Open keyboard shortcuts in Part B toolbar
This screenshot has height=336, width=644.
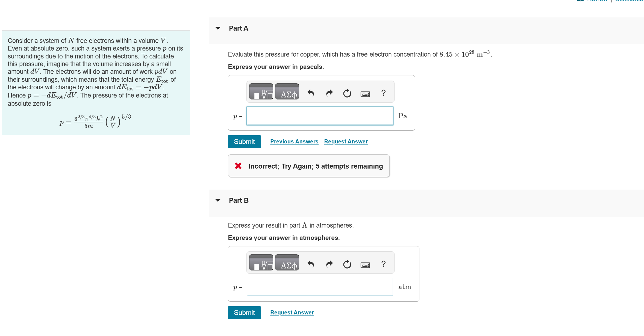tap(365, 265)
